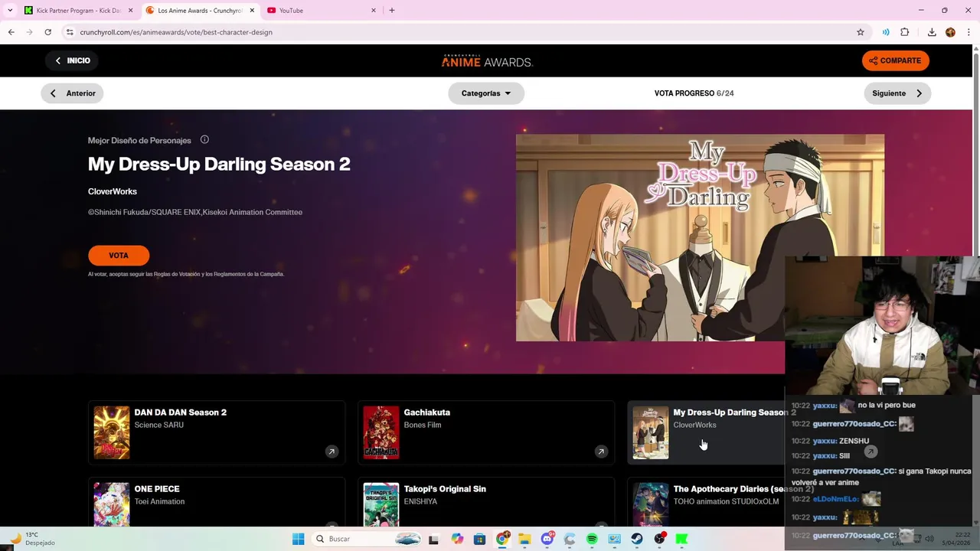This screenshot has width=980, height=551.
Task: Open the weather widget showing 13°C Despejado
Action: coord(31,539)
